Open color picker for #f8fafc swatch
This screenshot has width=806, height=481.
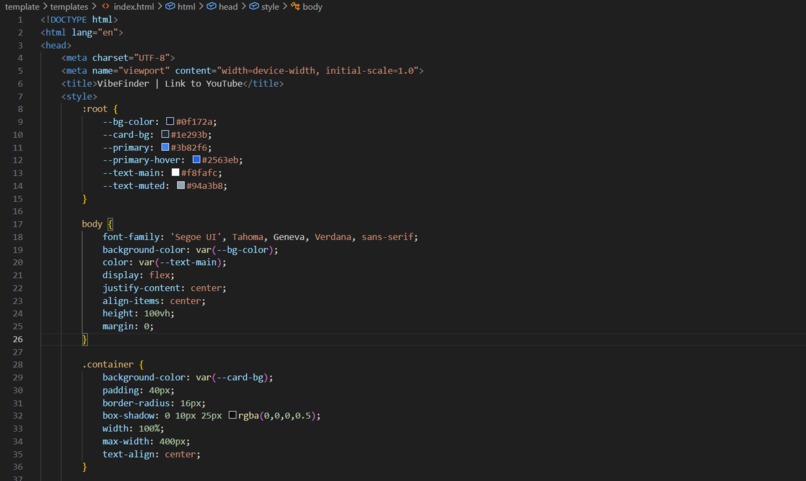point(175,173)
